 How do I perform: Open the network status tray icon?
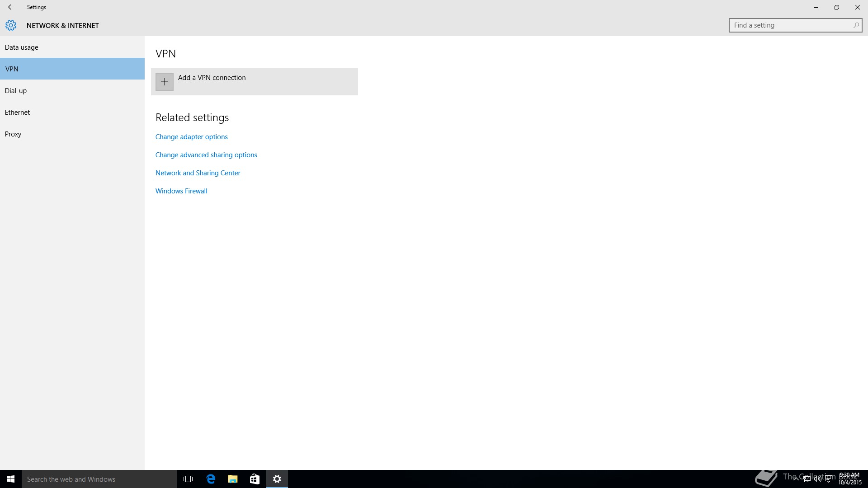[807, 479]
